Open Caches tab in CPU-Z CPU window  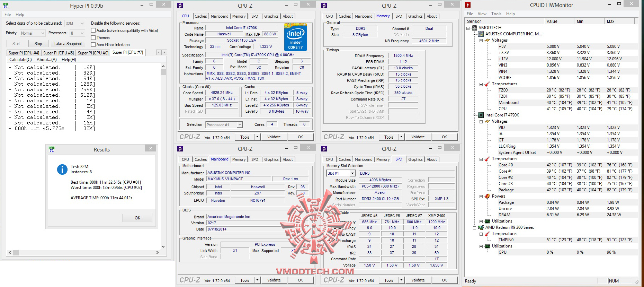201,16
